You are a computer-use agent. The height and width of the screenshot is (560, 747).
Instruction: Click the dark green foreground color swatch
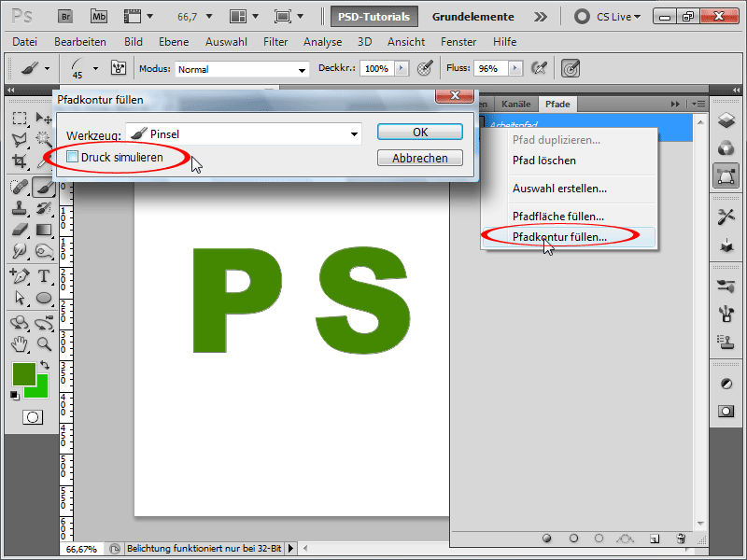23,374
